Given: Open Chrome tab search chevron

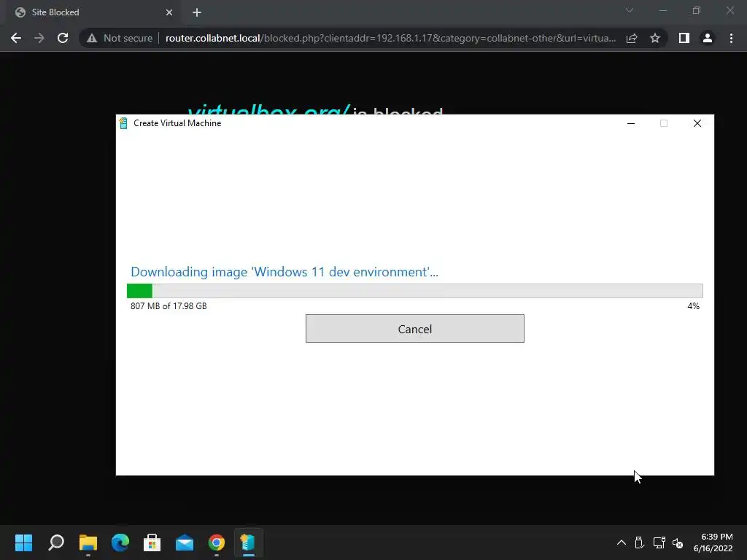Looking at the screenshot, I should coord(630,10).
